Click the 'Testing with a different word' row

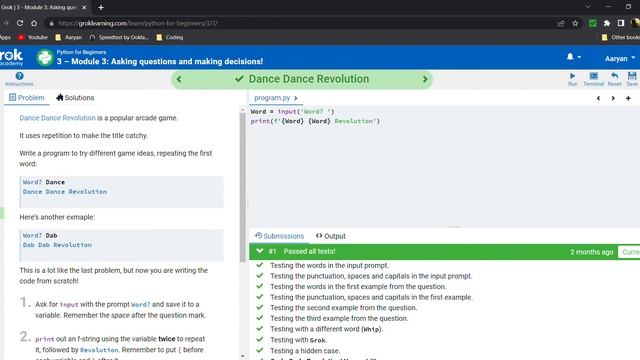[327, 329]
